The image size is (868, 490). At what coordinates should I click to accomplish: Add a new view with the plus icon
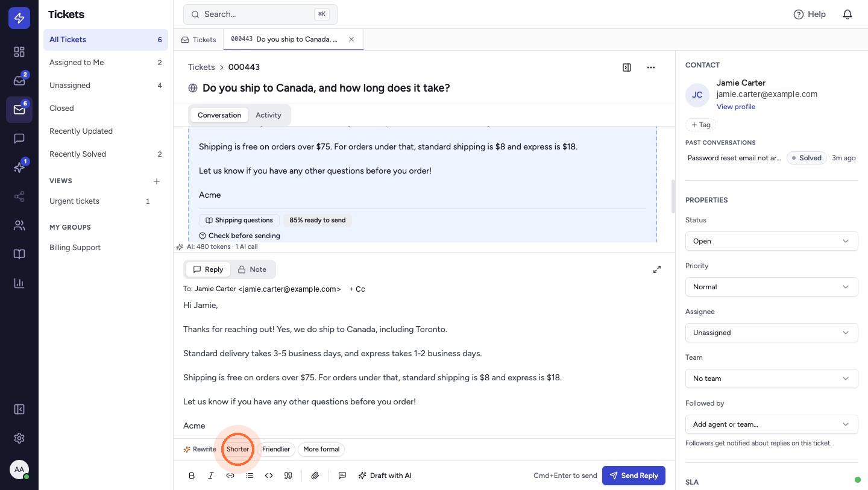point(157,181)
